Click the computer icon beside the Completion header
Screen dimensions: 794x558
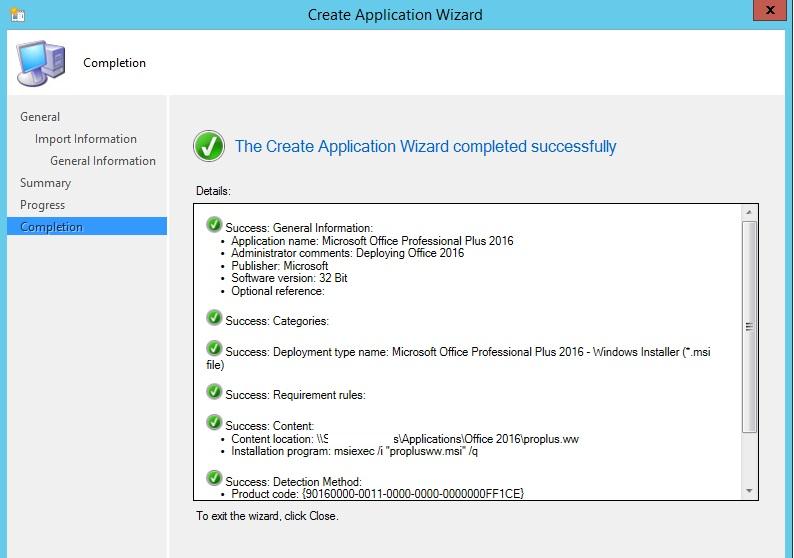[41, 63]
